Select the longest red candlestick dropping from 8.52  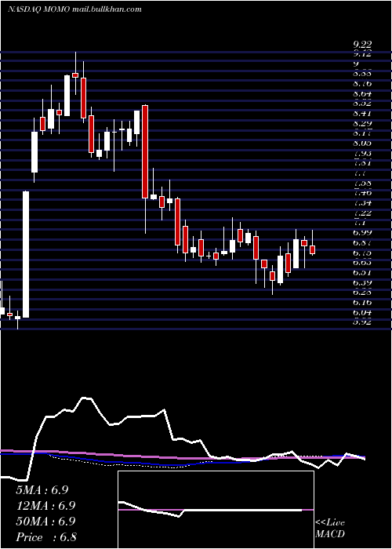144,151
